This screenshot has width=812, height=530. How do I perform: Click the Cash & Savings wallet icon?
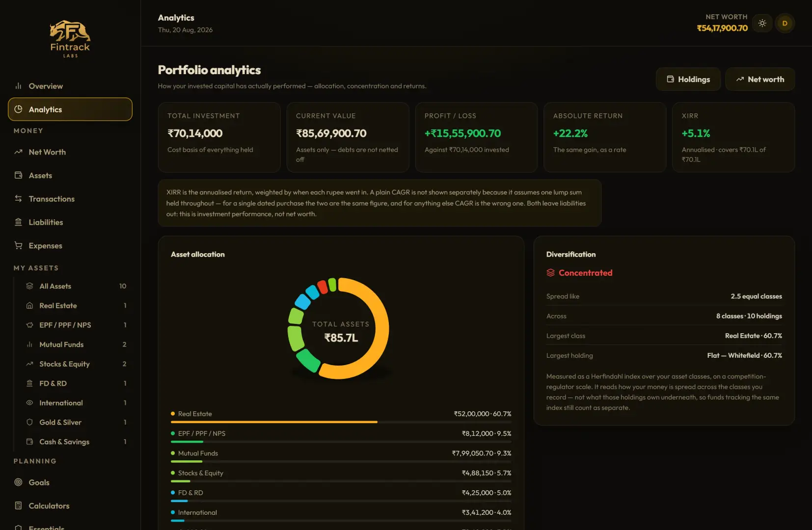pyautogui.click(x=29, y=442)
